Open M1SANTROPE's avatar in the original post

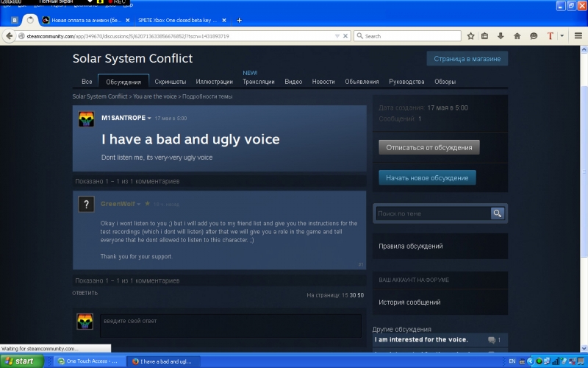click(86, 119)
